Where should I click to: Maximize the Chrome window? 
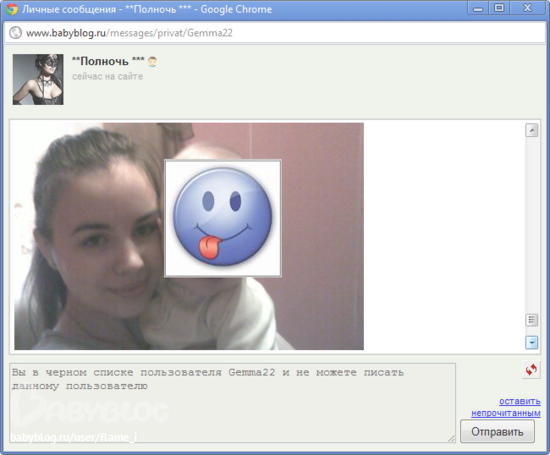click(499, 8)
